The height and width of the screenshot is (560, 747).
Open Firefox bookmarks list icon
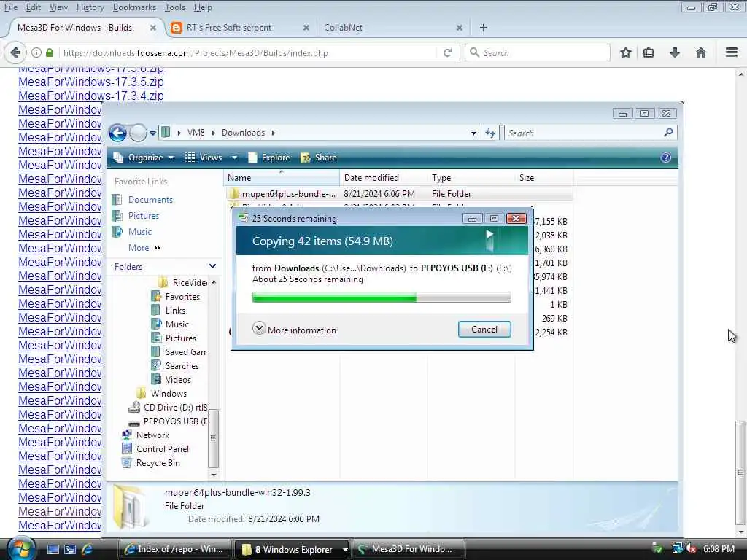click(x=649, y=52)
